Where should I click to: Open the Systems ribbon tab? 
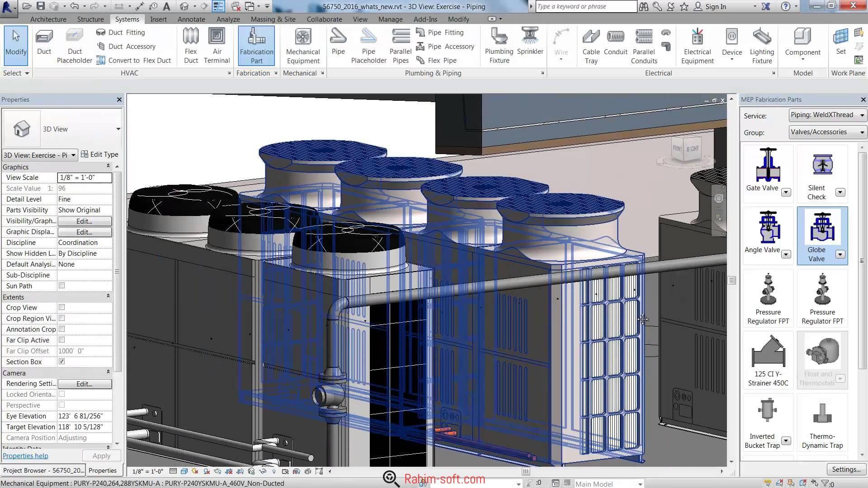point(127,19)
